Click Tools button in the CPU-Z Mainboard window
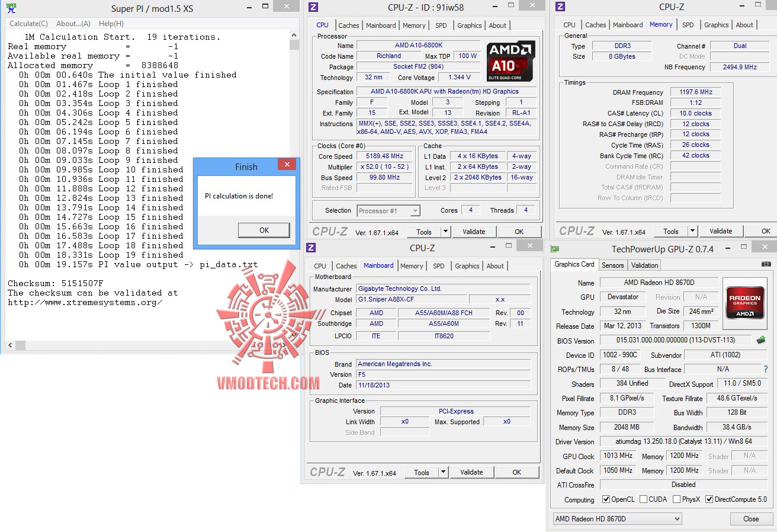 422,472
